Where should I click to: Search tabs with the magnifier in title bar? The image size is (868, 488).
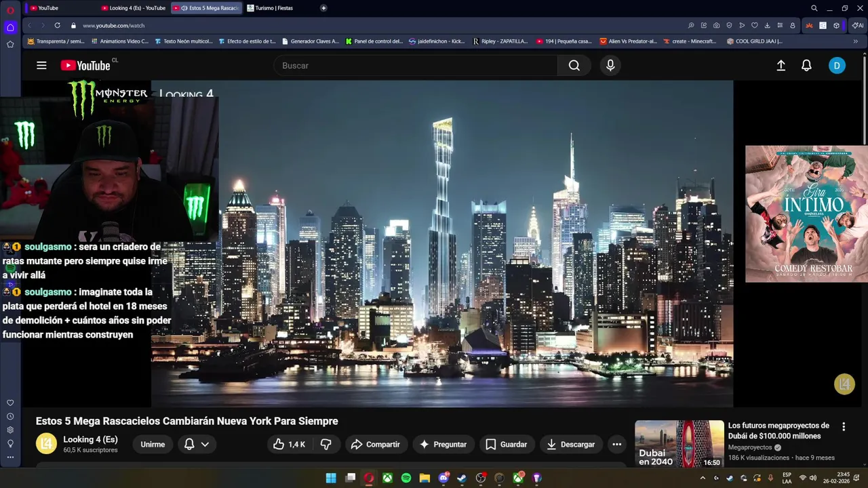(814, 8)
